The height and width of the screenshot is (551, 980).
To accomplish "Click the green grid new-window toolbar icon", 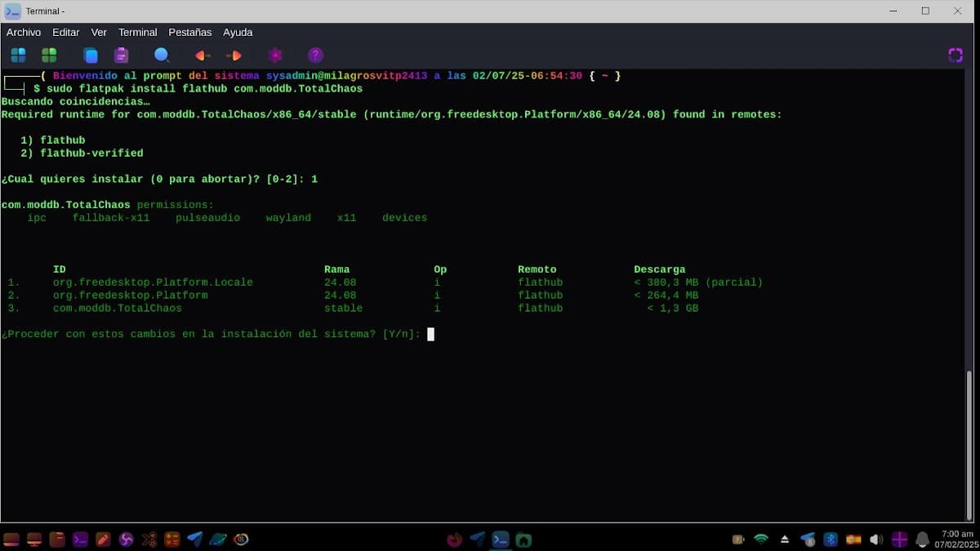I will click(49, 56).
